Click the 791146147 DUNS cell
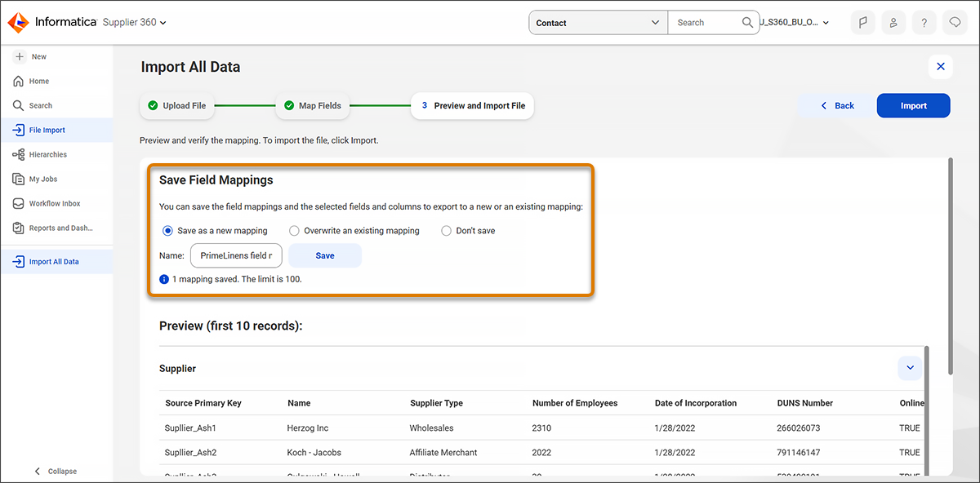The height and width of the screenshot is (483, 980). pyautogui.click(x=800, y=453)
